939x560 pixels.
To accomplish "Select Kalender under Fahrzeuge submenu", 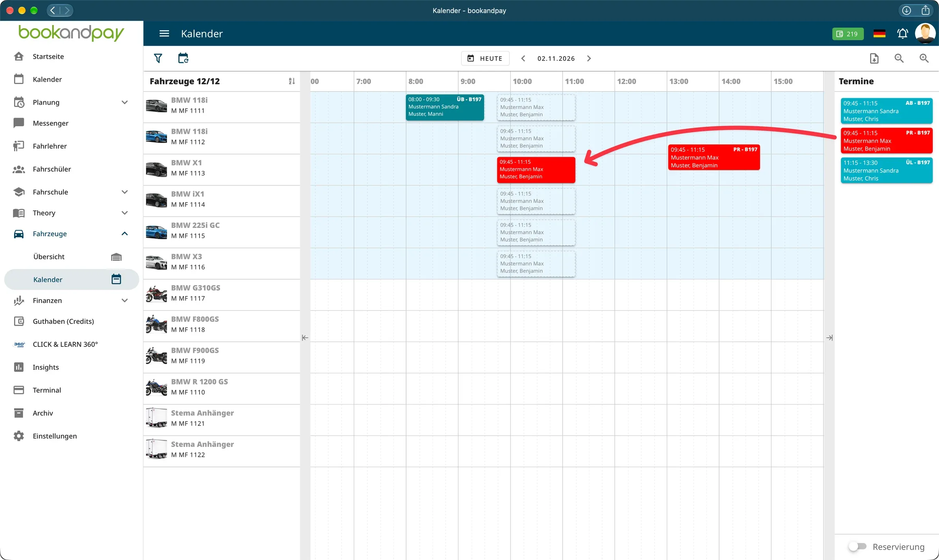I will (x=72, y=279).
